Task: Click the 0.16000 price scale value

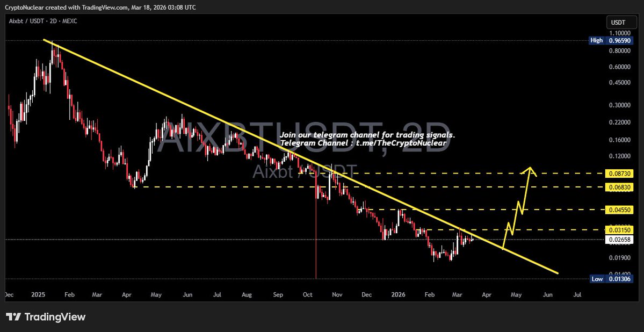Action: point(619,140)
